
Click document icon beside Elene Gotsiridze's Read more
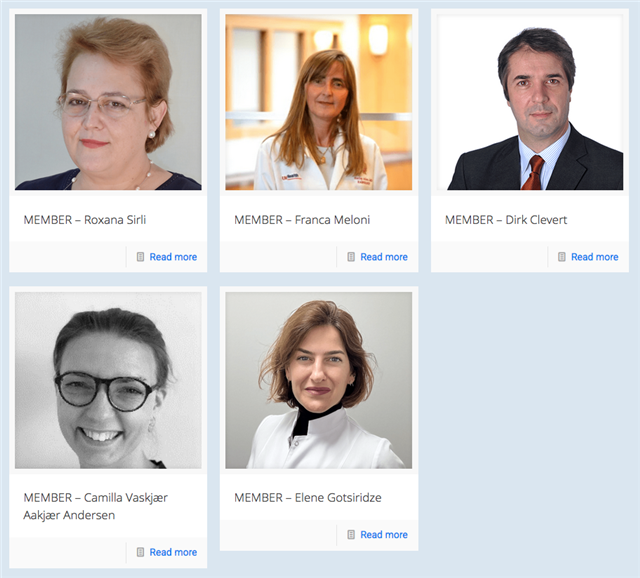pos(351,534)
